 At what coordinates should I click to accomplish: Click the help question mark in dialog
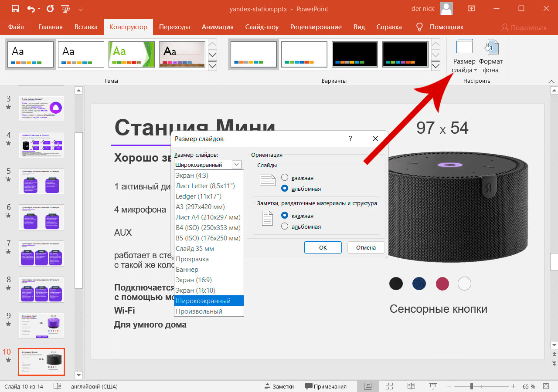tap(350, 139)
